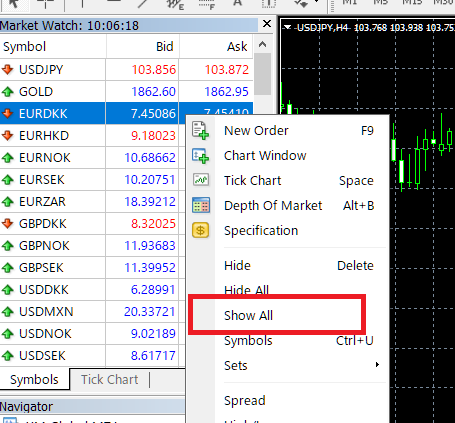Click the red down arrow beside GBPDKK
The width and height of the screenshot is (455, 423).
[7, 224]
